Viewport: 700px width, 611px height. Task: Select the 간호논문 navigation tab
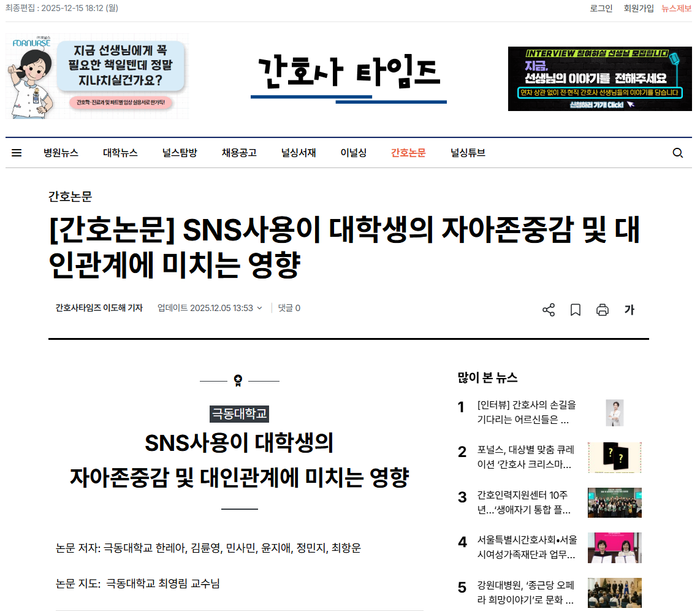coord(408,153)
